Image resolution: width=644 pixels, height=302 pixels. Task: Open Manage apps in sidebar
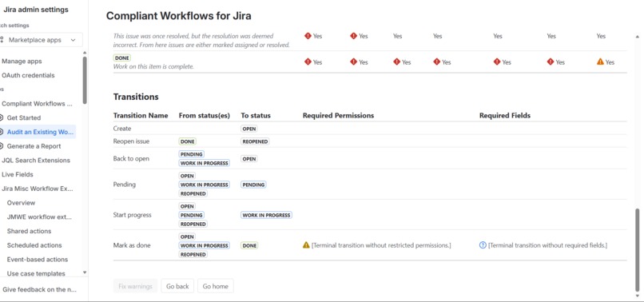[x=22, y=62]
